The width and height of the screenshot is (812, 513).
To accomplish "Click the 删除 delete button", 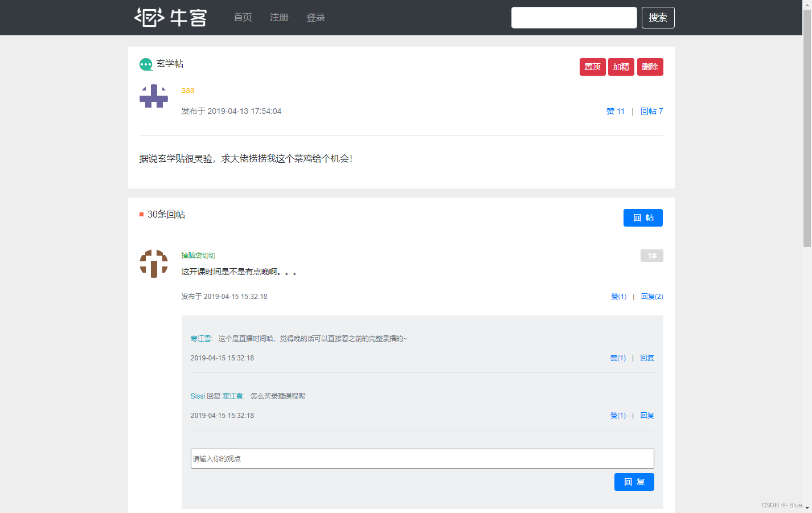I will (x=650, y=67).
